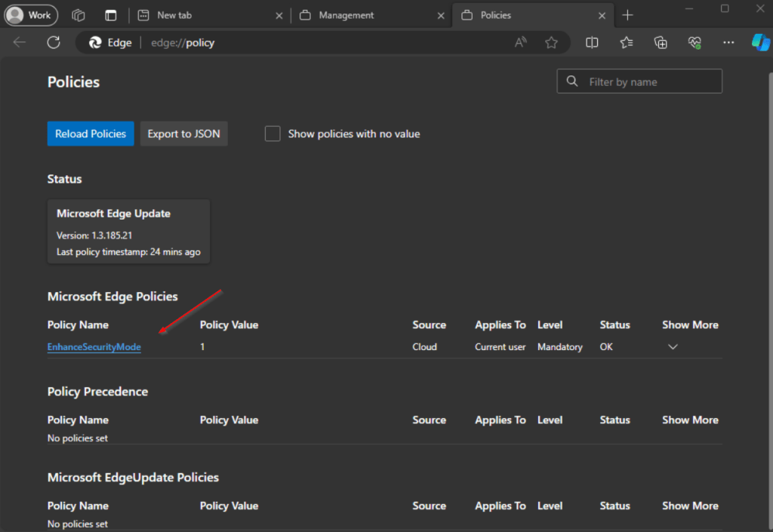The image size is (773, 532).
Task: Open Browser essentials health panel
Action: 694,42
